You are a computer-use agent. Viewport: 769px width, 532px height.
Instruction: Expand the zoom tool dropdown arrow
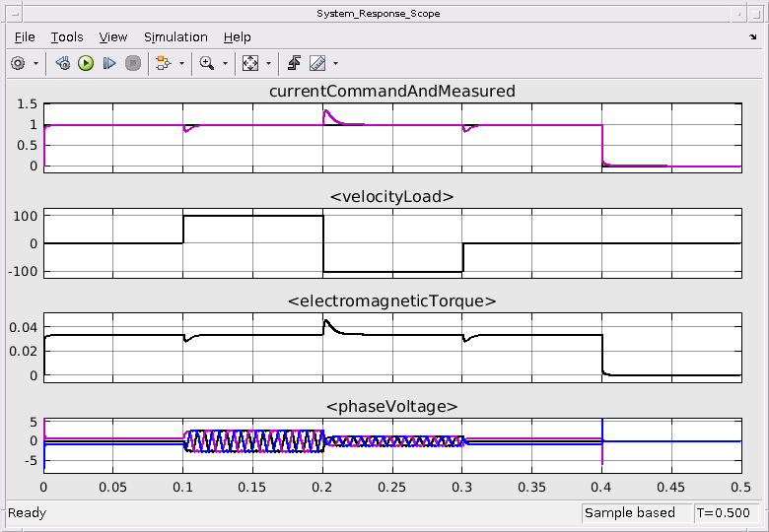(225, 63)
